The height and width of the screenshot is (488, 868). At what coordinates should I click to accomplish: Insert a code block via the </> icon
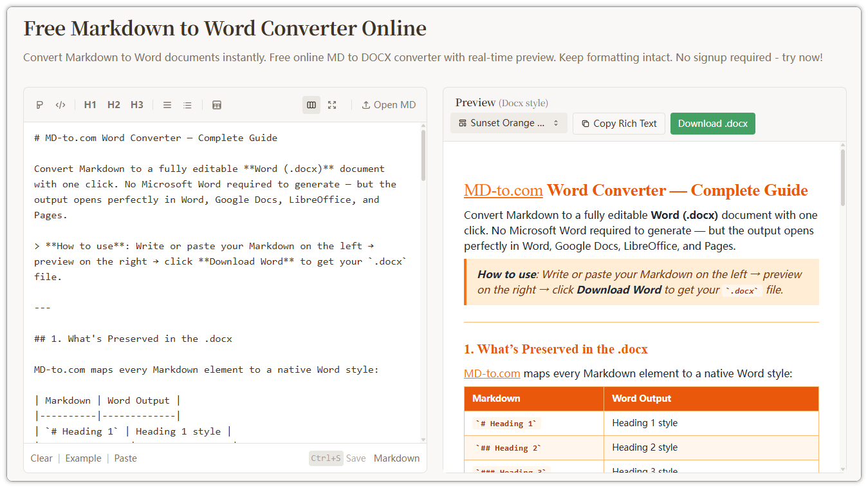pyautogui.click(x=60, y=104)
